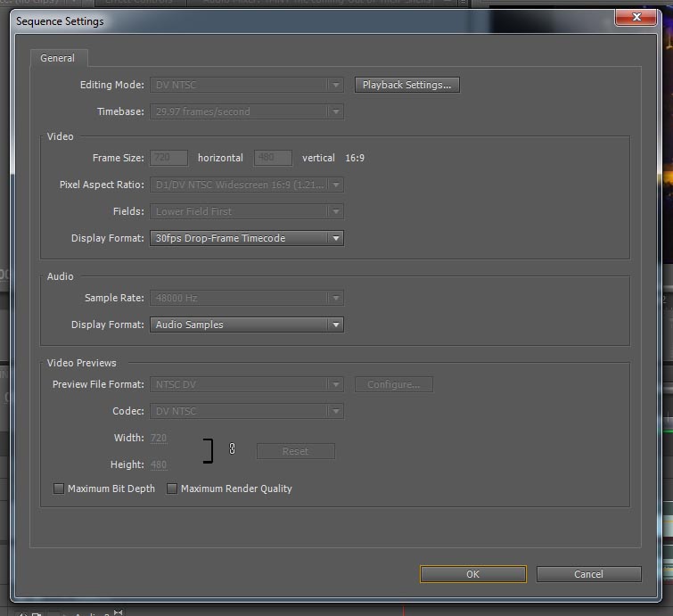The height and width of the screenshot is (616, 673).
Task: Open the Timebase dropdown
Action: pyautogui.click(x=247, y=111)
